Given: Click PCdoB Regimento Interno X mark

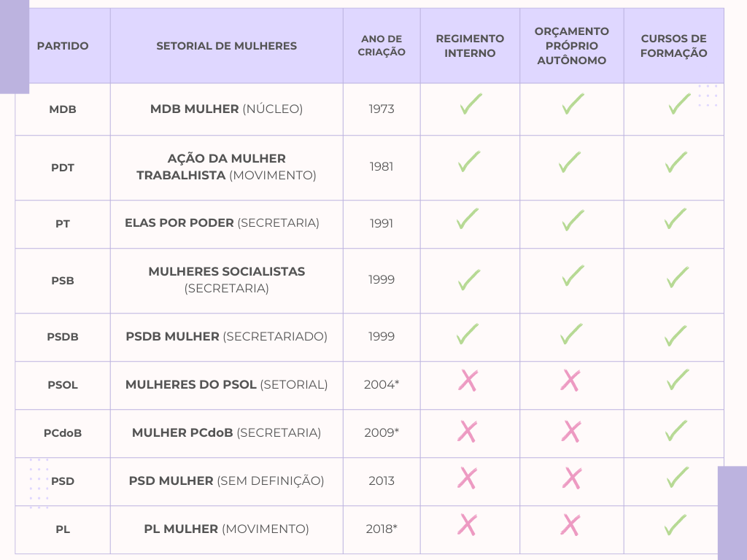Looking at the screenshot, I should (468, 431).
